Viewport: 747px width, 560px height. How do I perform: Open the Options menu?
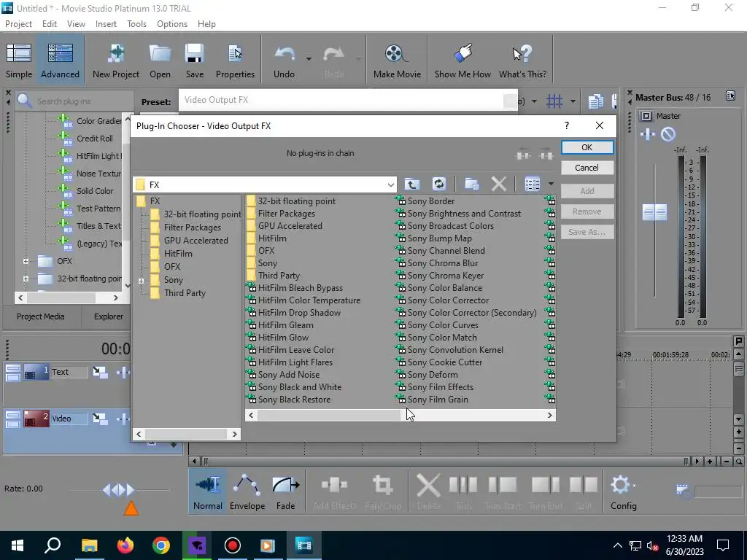click(172, 24)
